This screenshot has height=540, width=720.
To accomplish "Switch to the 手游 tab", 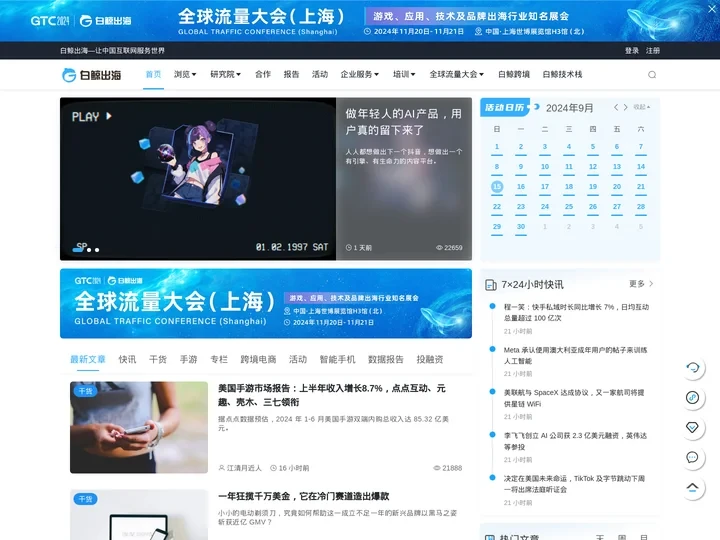I will pyautogui.click(x=188, y=359).
